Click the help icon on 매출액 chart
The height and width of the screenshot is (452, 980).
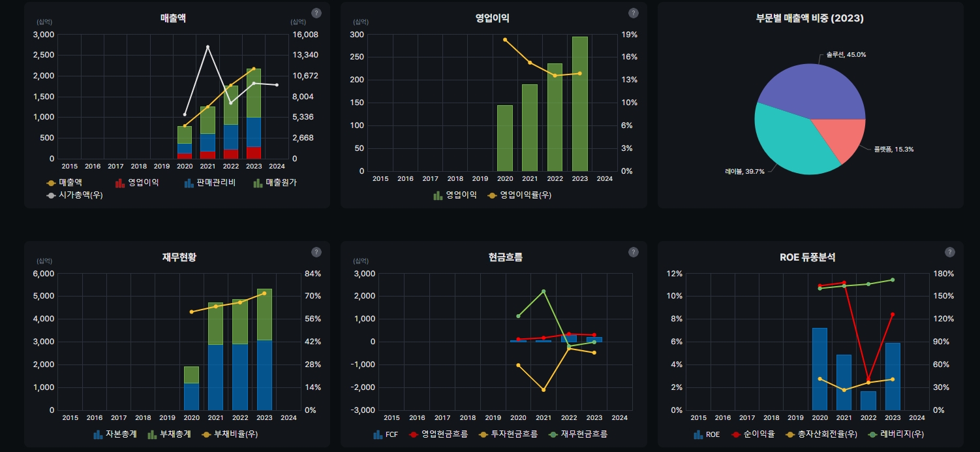coord(316,13)
